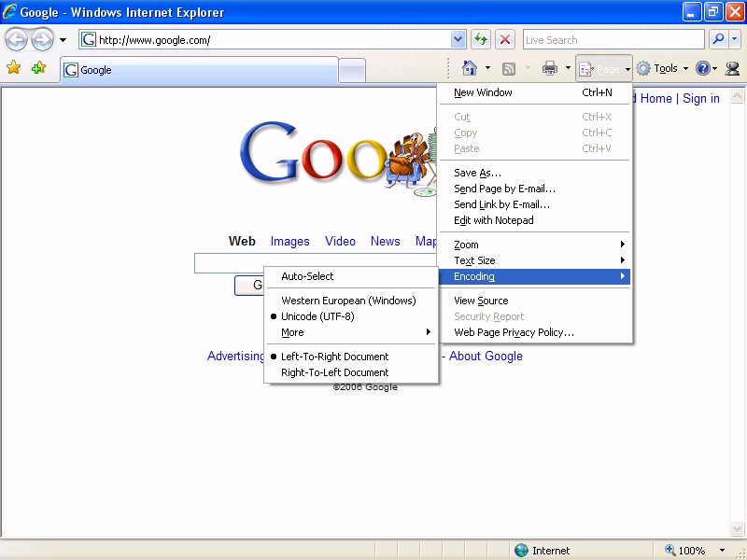Expand the Zoom submenu
This screenshot has height=560, width=747.
click(x=534, y=245)
